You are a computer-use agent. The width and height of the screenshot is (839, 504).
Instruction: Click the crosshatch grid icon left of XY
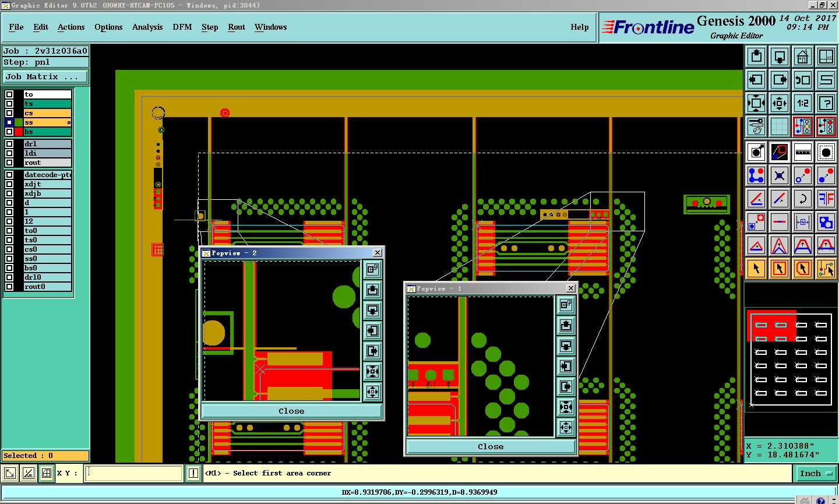coord(47,473)
